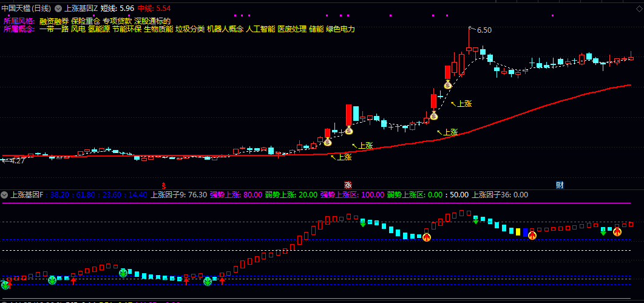This screenshot has height=303, width=644.
Task: Click the lowest yellow 上涨 label
Action: tap(344, 157)
